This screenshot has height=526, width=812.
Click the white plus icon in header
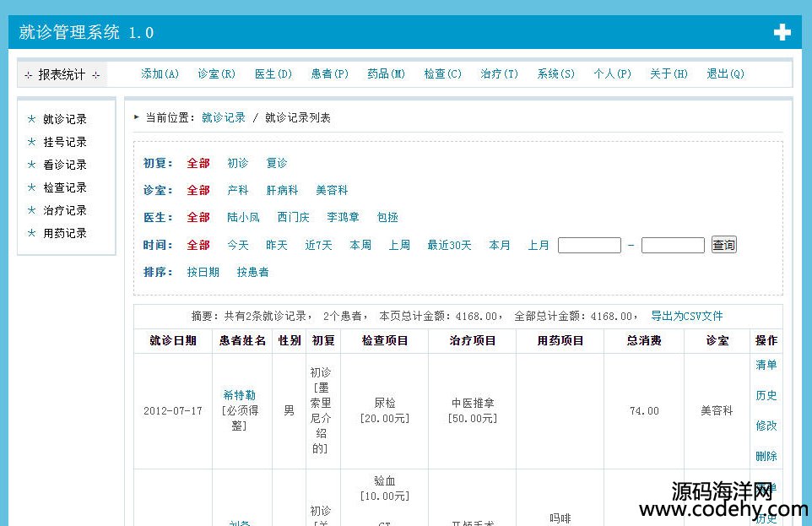tap(782, 32)
